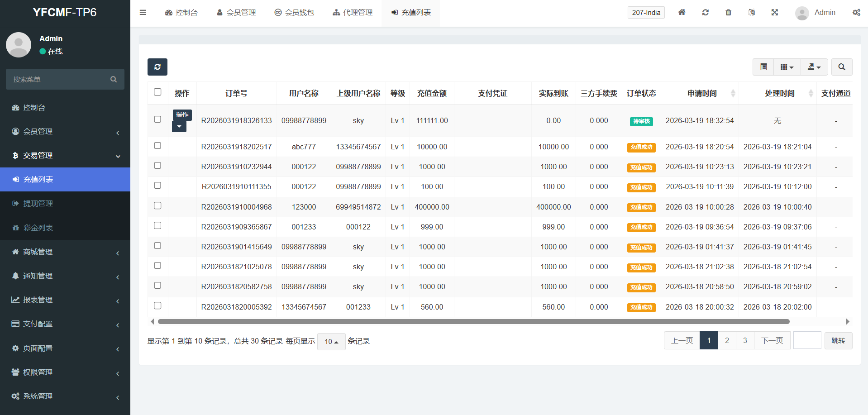Open settings gears icon at top right
Image resolution: width=868 pixels, height=415 pixels.
pos(856,13)
